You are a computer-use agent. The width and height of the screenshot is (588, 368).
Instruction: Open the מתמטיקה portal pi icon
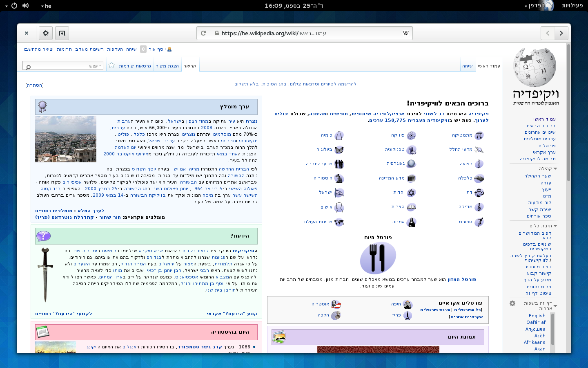pyautogui.click(x=479, y=135)
